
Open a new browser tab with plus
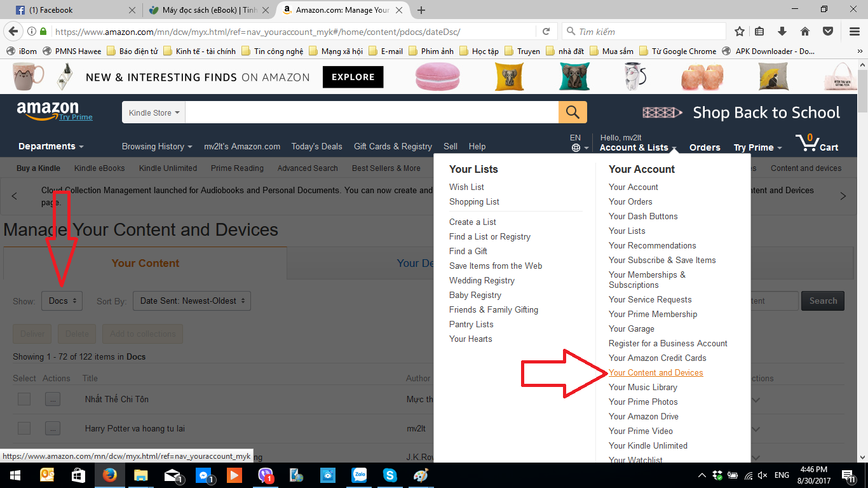(x=421, y=10)
